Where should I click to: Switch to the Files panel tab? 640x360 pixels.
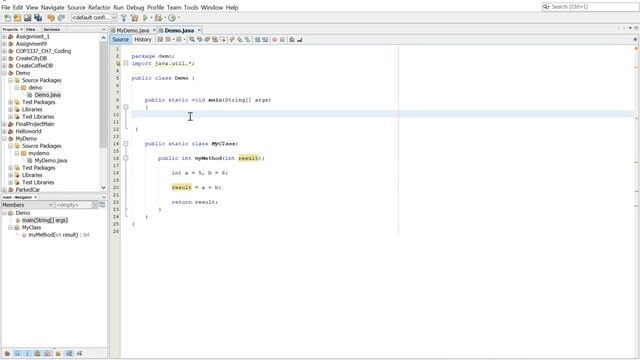[31, 29]
